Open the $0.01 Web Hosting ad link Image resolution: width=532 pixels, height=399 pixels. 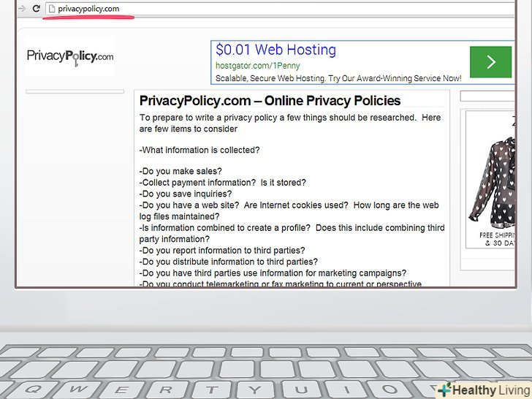click(x=275, y=50)
